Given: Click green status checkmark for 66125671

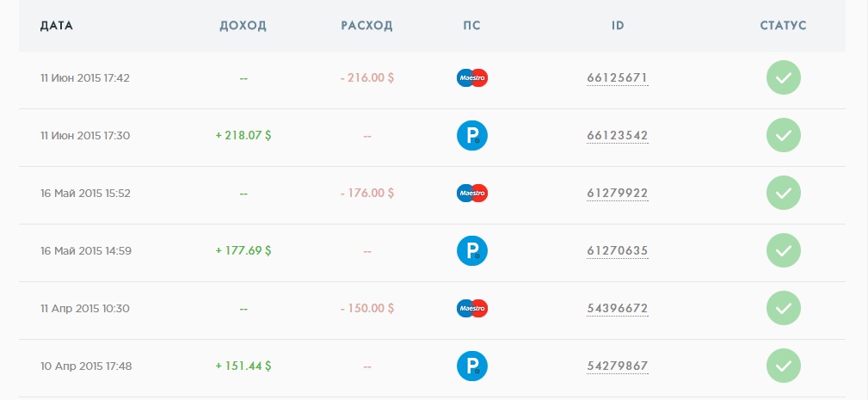Looking at the screenshot, I should 784,78.
